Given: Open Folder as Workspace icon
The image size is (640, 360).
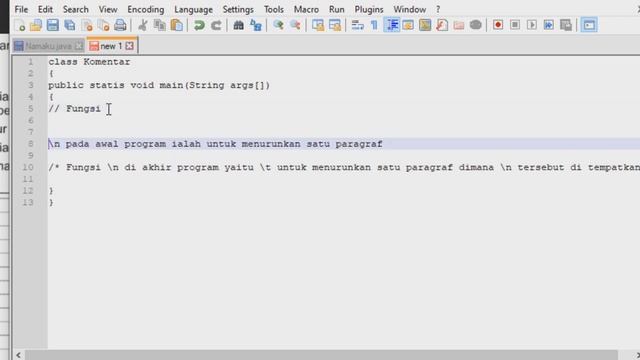Looking at the screenshot, I should pyautogui.click(x=459, y=25).
